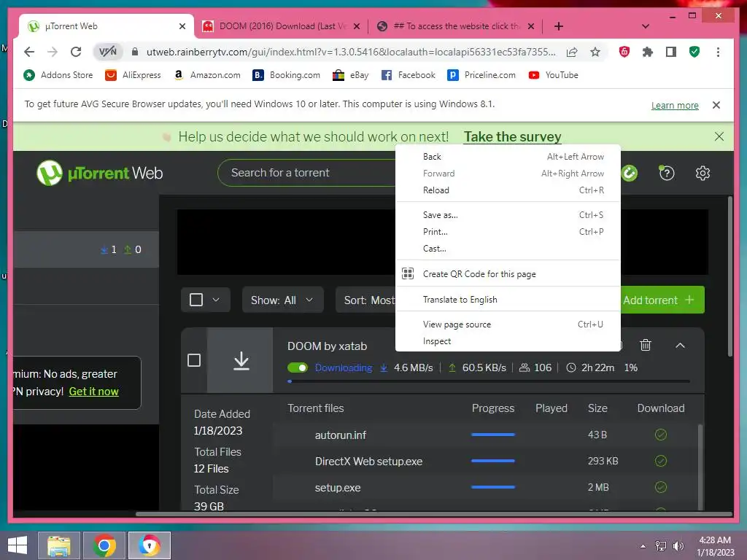The width and height of the screenshot is (747, 560).
Task: Open a new browser tab
Action: coord(558,26)
